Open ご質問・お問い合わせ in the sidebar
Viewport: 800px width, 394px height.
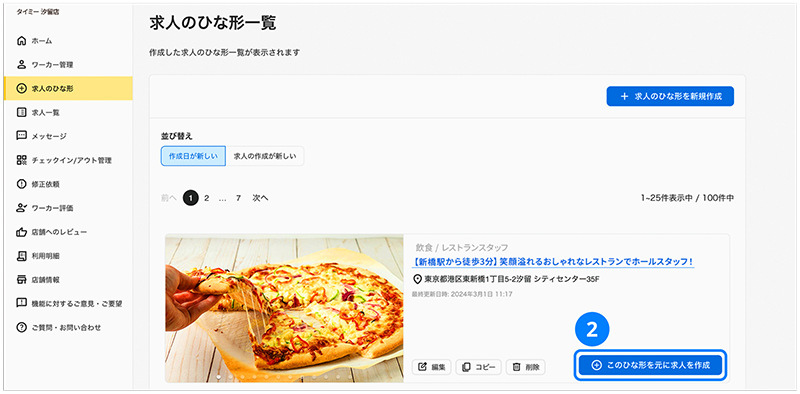[x=67, y=327]
